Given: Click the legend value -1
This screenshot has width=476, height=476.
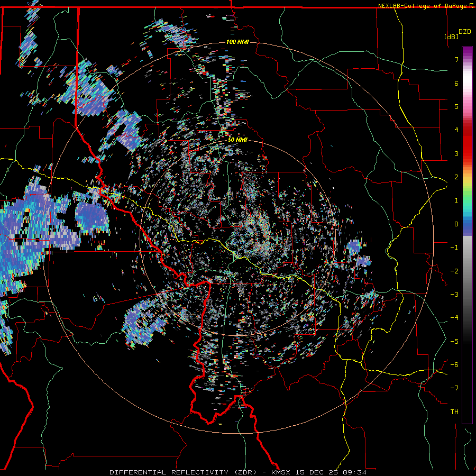Looking at the screenshot, I should point(454,248).
